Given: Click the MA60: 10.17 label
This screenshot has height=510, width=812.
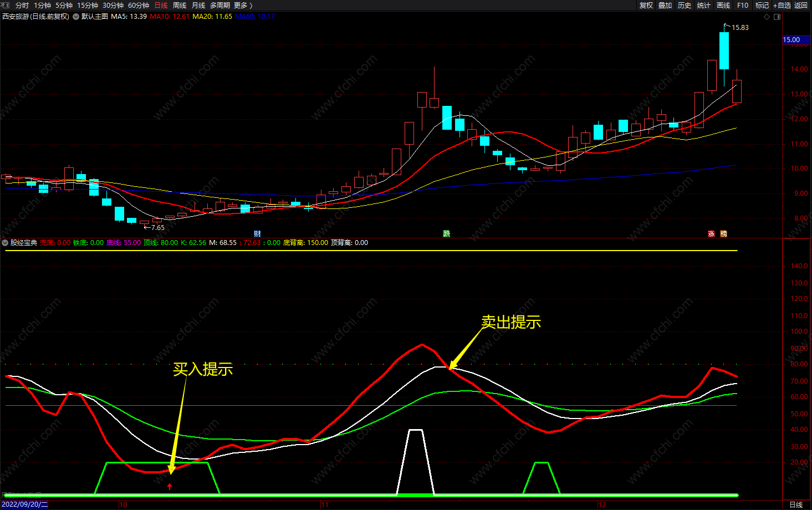Looking at the screenshot, I should point(255,17).
